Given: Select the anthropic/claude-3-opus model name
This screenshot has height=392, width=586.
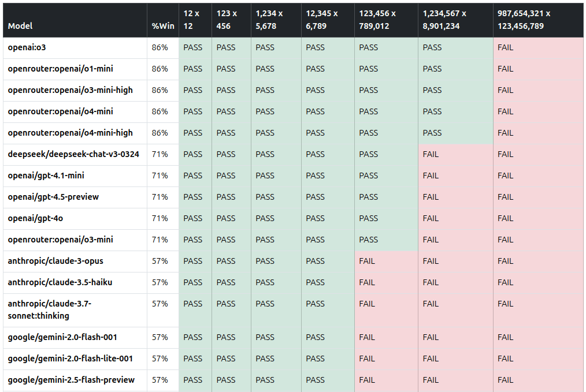Looking at the screenshot, I should [x=55, y=261].
